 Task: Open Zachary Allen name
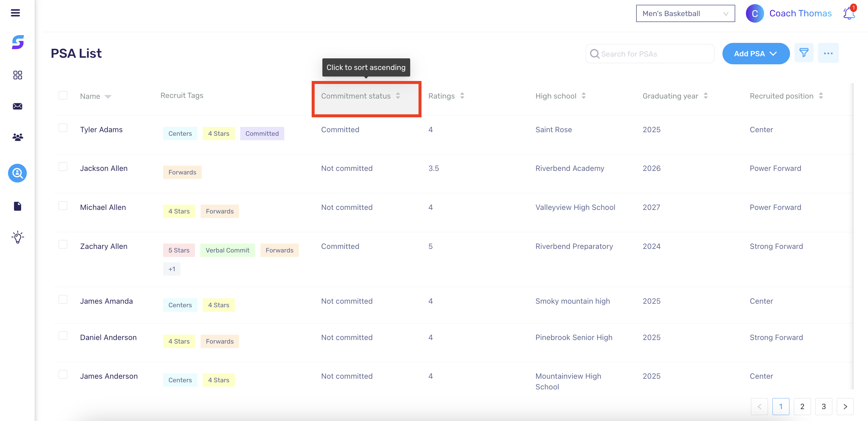tap(104, 247)
